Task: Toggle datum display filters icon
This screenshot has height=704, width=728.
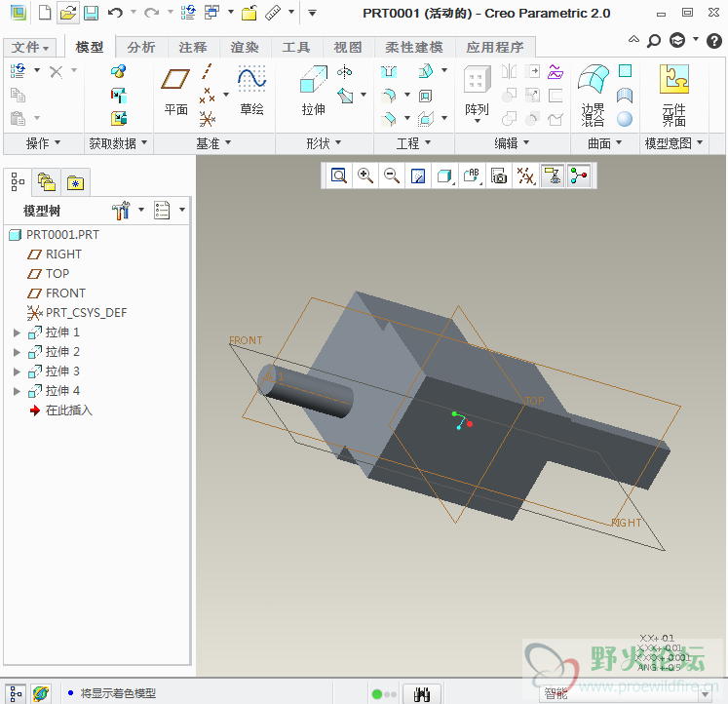Action: (x=525, y=176)
